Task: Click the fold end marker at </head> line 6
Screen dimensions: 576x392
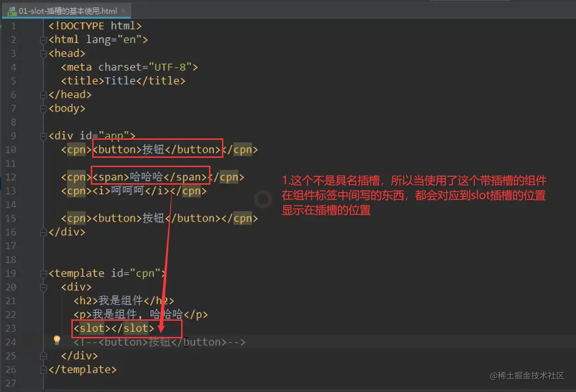Action: point(44,95)
